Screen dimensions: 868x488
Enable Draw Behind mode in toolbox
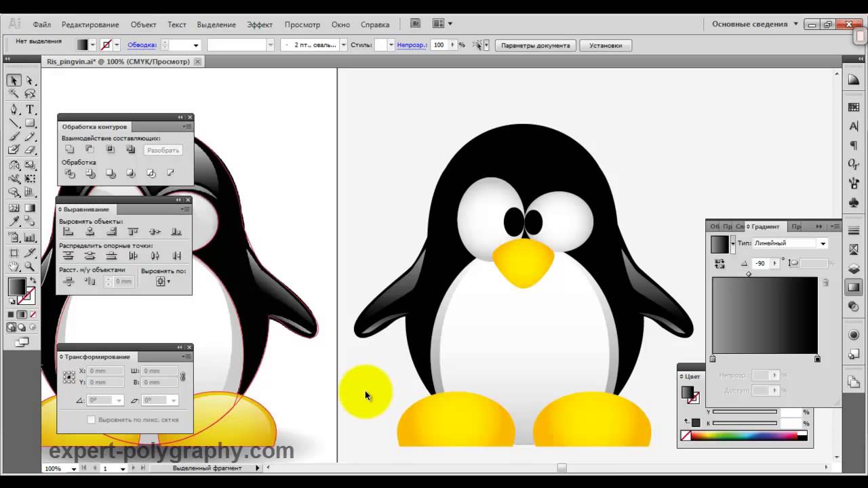click(x=22, y=327)
